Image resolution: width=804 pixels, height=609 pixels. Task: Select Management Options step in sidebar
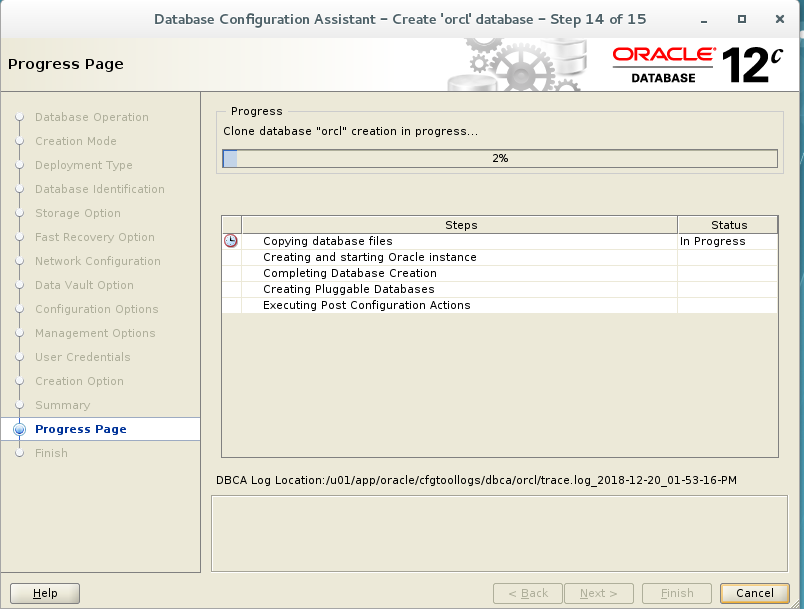click(95, 333)
